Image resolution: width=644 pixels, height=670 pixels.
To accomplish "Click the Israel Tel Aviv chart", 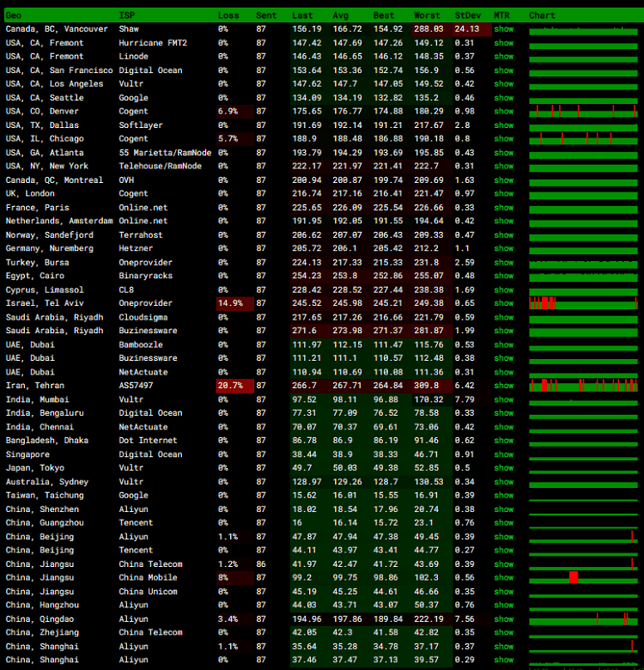I will click(x=583, y=303).
